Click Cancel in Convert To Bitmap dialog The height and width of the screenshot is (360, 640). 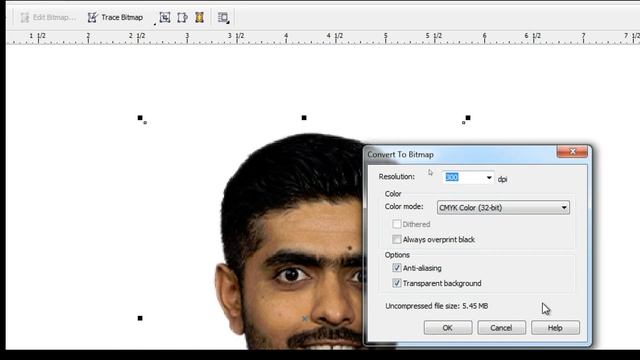point(501,328)
